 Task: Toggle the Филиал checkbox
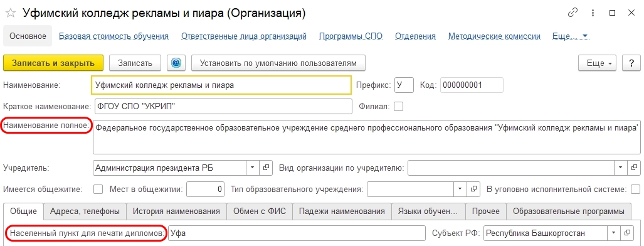398,107
